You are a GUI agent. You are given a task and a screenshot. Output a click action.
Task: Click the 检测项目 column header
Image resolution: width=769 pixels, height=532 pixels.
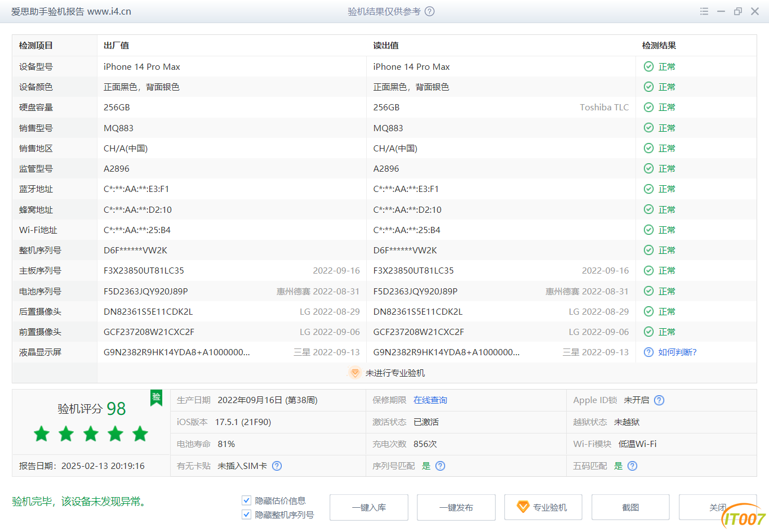(36, 46)
